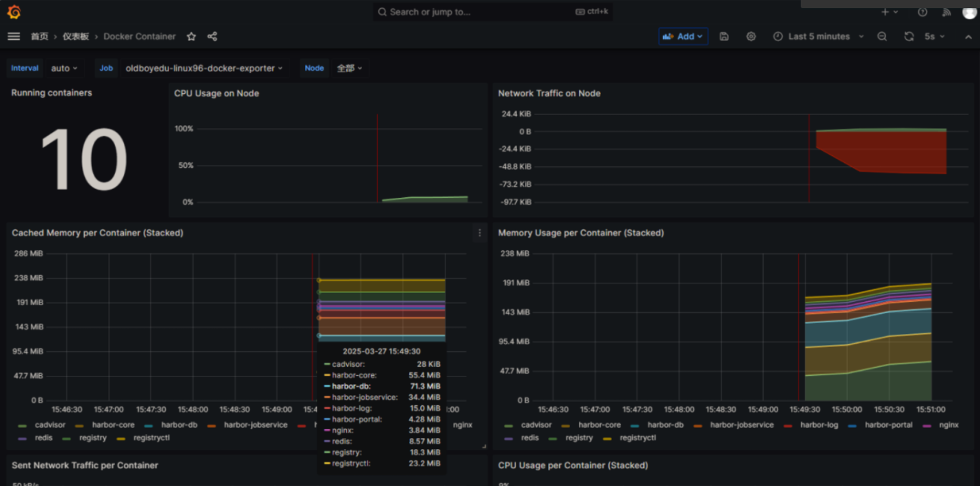The image size is (980, 486).
Task: Click Memory Usage per Container panel title
Action: tap(581, 233)
